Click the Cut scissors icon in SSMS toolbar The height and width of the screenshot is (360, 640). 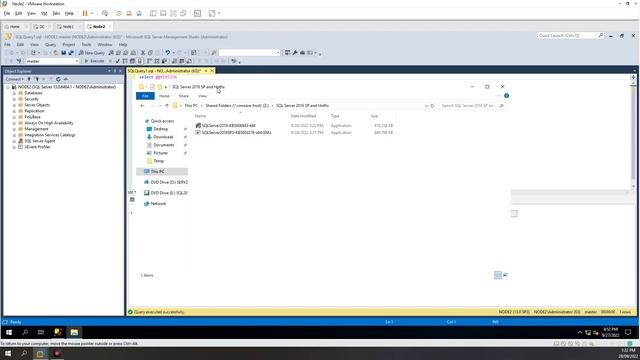coord(143,53)
